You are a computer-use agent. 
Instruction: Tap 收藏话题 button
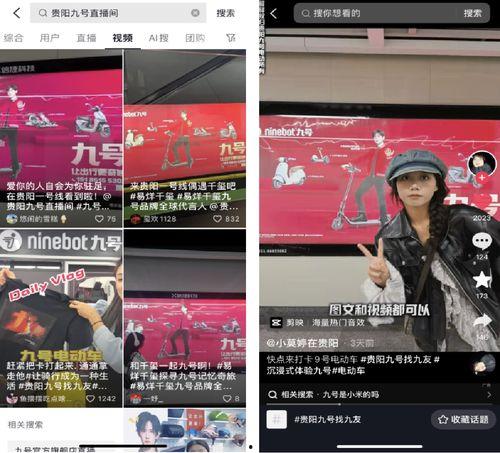(463, 419)
